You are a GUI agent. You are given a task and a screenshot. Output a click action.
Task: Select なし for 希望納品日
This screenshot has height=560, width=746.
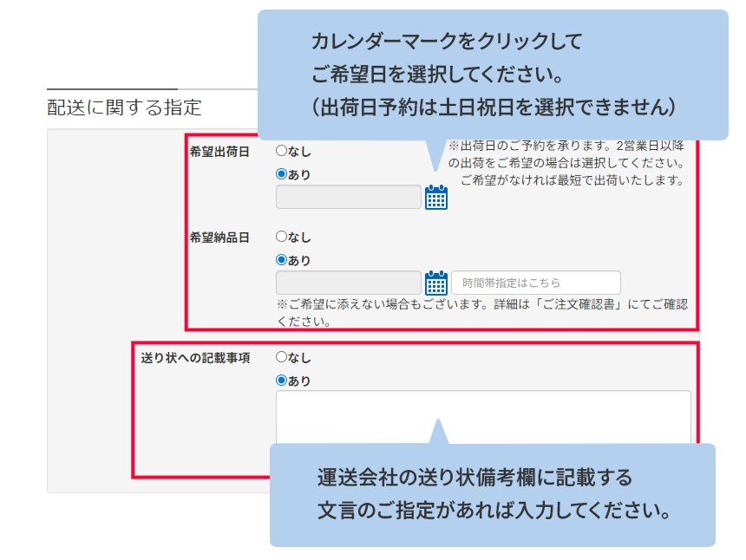click(281, 237)
